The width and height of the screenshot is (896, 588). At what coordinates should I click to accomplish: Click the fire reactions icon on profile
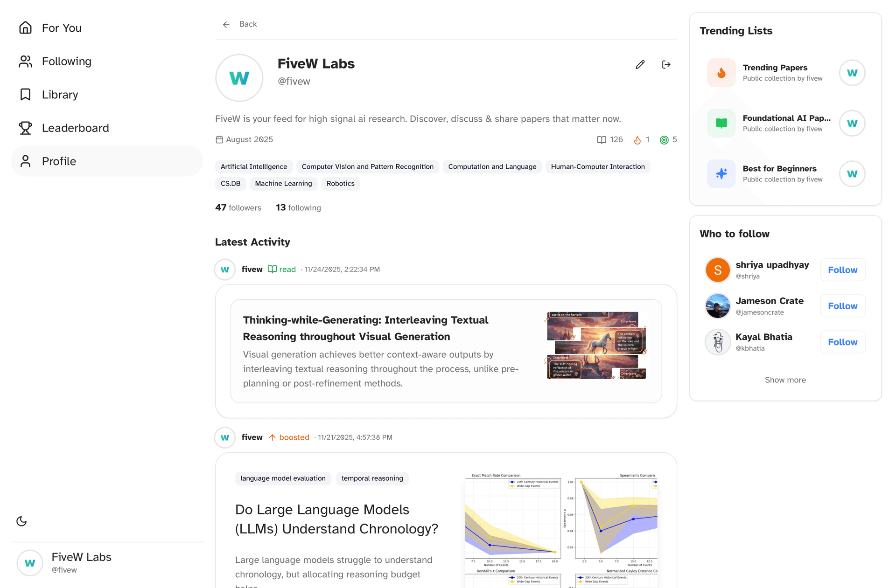pos(637,139)
